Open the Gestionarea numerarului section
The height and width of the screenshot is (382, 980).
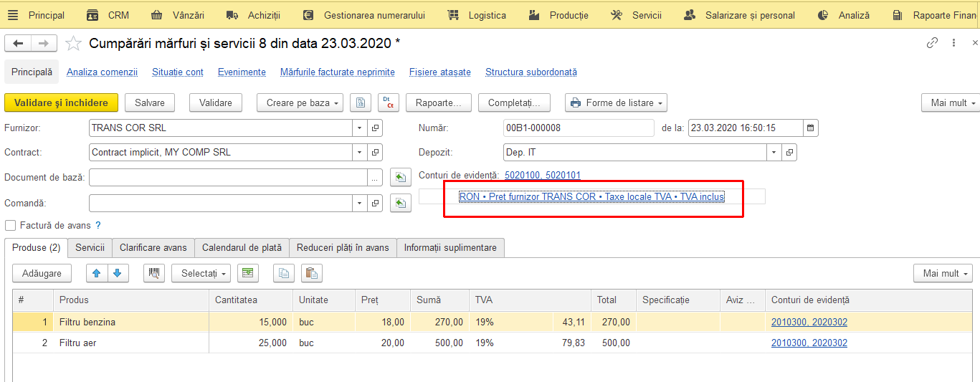pos(363,15)
